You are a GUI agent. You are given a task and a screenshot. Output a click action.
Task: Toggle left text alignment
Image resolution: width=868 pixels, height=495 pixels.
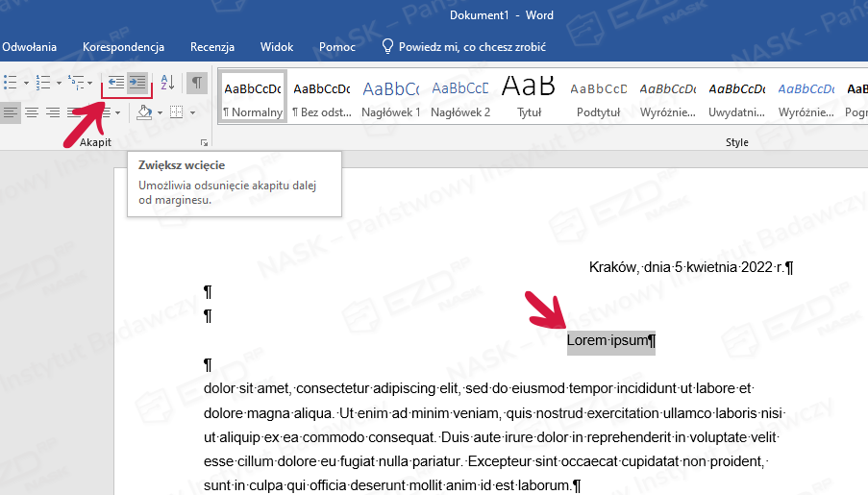tap(11, 112)
